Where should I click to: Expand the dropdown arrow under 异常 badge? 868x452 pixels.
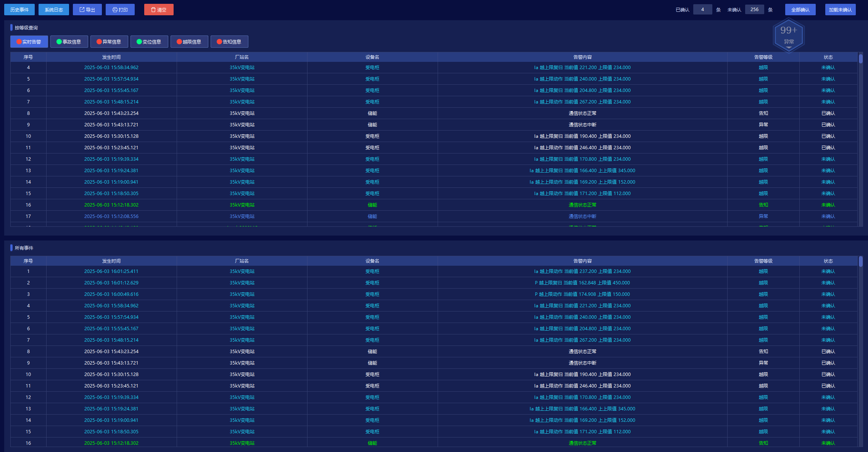tap(789, 47)
